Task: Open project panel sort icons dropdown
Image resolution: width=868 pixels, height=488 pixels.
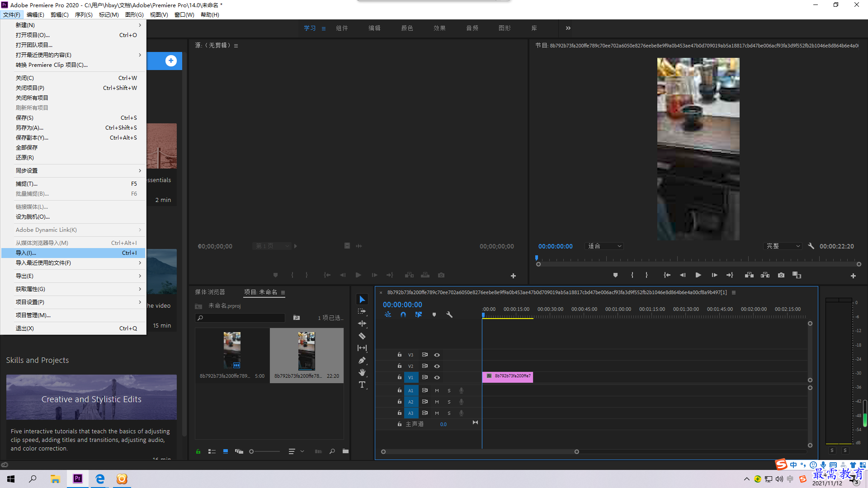Action: pos(296,451)
